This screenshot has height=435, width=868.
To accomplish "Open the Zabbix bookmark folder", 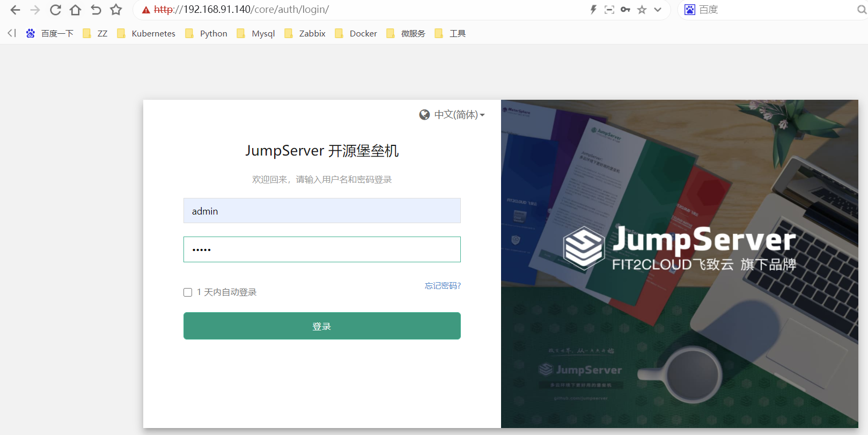I will (305, 33).
